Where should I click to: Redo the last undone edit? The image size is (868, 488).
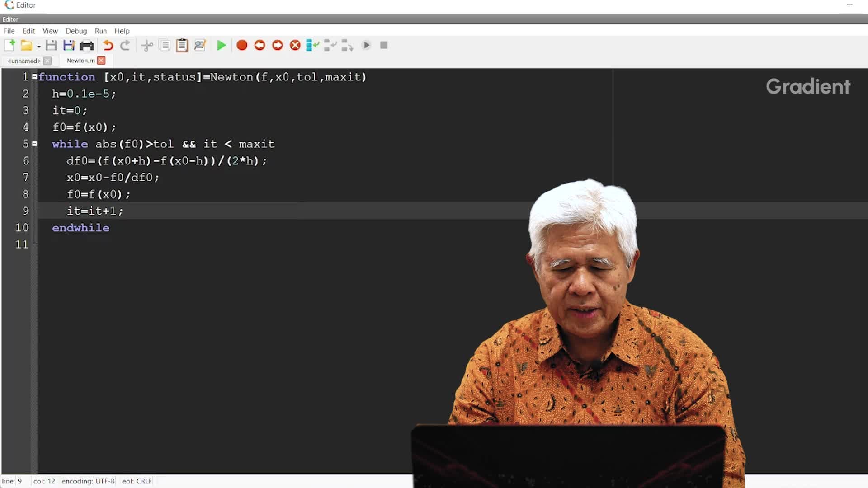pos(125,45)
